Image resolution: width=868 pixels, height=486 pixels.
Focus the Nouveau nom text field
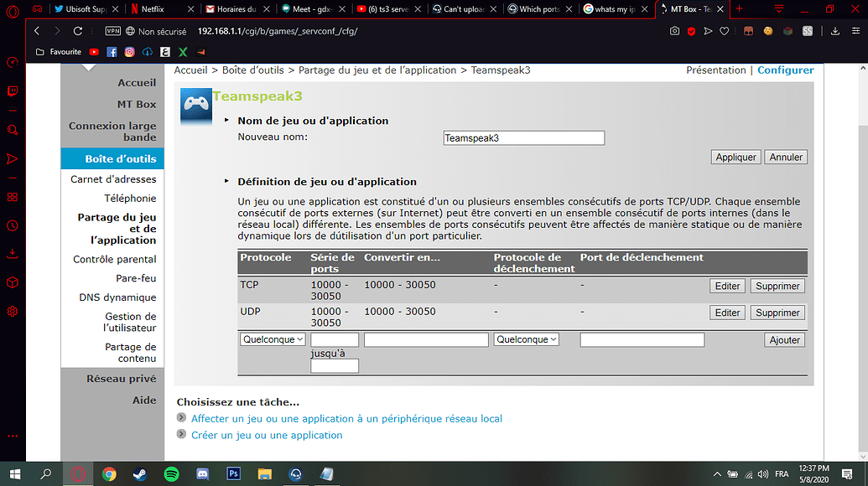tap(523, 137)
